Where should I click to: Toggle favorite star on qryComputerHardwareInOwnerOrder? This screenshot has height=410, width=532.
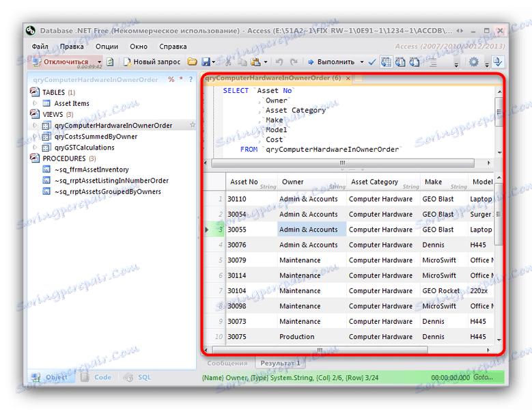(x=193, y=125)
